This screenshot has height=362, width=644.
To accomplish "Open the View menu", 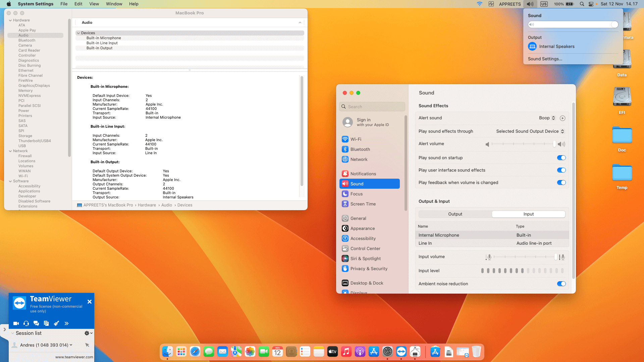I will click(x=94, y=4).
